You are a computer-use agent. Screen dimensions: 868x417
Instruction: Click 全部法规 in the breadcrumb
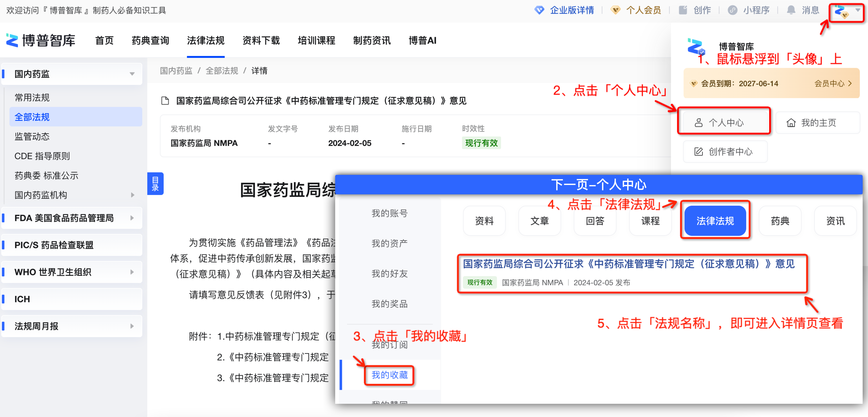click(222, 71)
